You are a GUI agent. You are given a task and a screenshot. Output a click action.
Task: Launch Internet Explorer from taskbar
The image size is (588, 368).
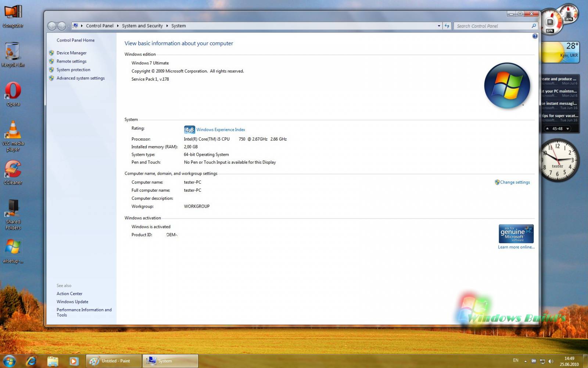(32, 361)
